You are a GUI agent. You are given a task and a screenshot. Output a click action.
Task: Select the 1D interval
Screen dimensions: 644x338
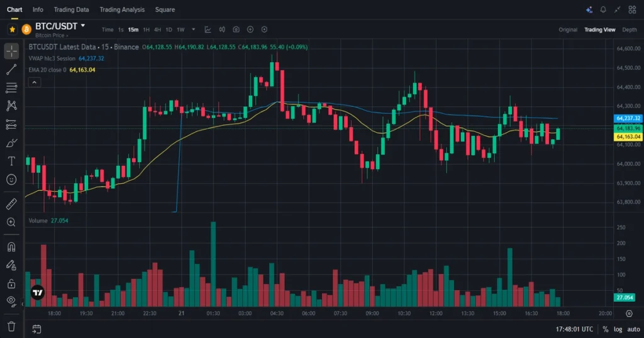pos(169,30)
